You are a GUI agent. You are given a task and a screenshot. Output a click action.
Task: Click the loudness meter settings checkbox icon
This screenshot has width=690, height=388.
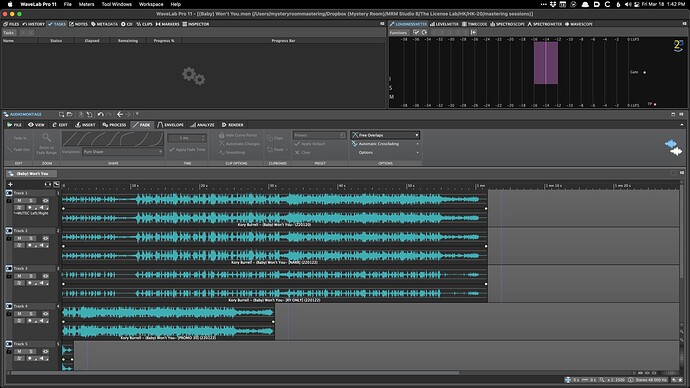pos(416,33)
